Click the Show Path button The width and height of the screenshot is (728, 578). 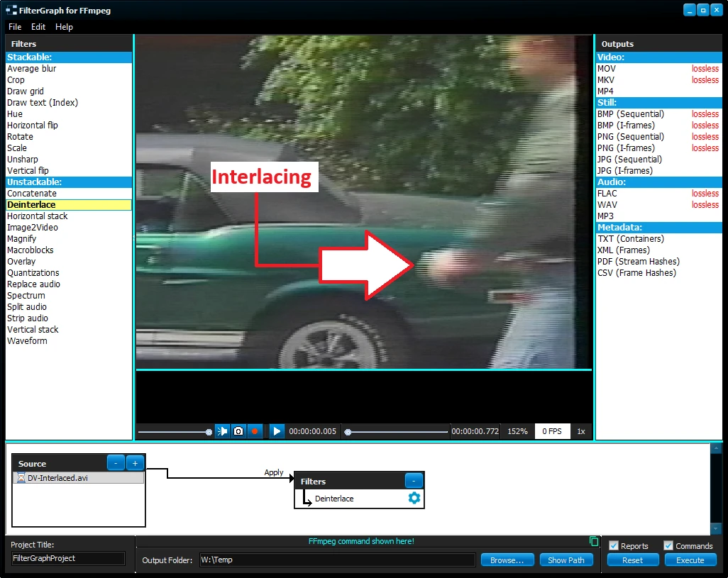(566, 560)
